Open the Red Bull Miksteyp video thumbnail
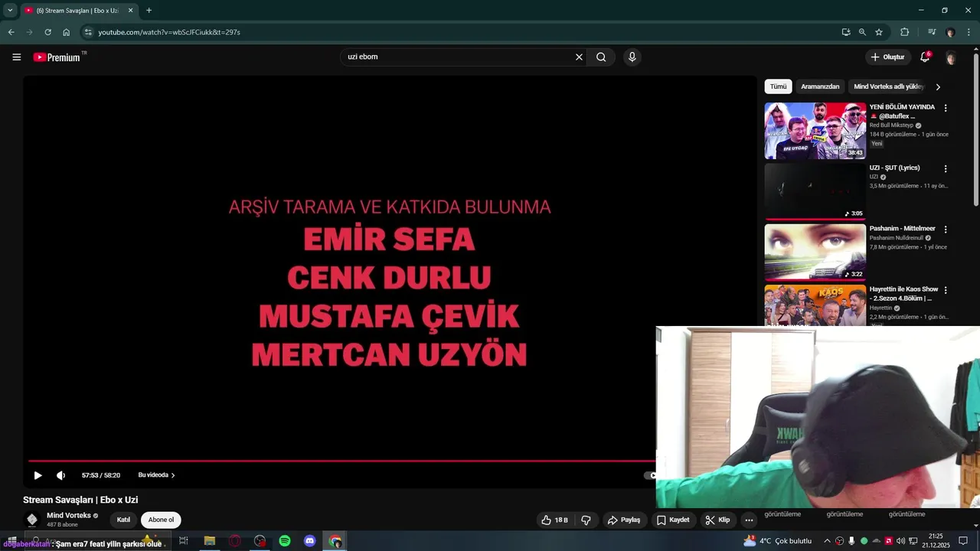 [815, 131]
